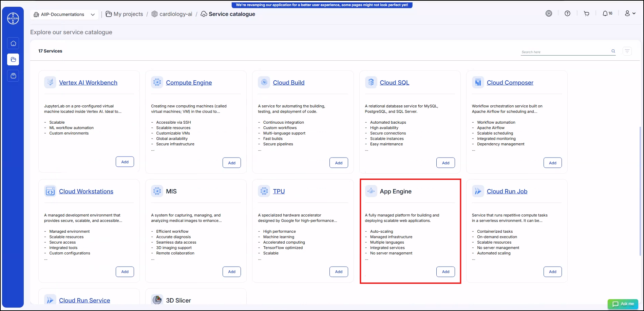Image resolution: width=644 pixels, height=311 pixels.
Task: Click the Cloud Composer service icon
Action: point(478,82)
